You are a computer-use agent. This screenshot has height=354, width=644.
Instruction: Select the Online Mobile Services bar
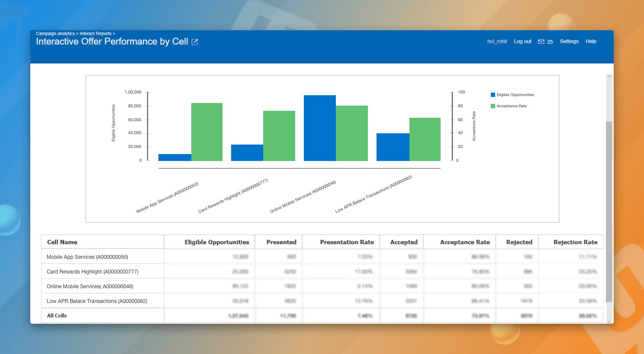click(320, 128)
